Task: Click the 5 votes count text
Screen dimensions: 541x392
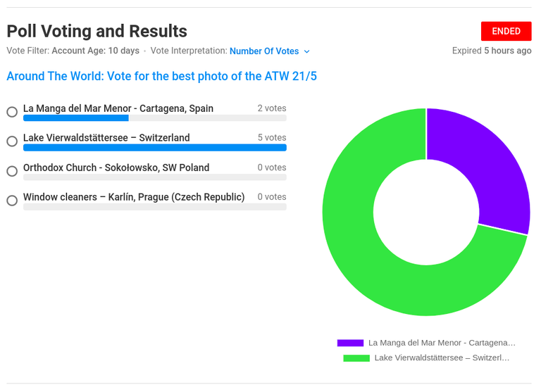Action: pos(272,137)
